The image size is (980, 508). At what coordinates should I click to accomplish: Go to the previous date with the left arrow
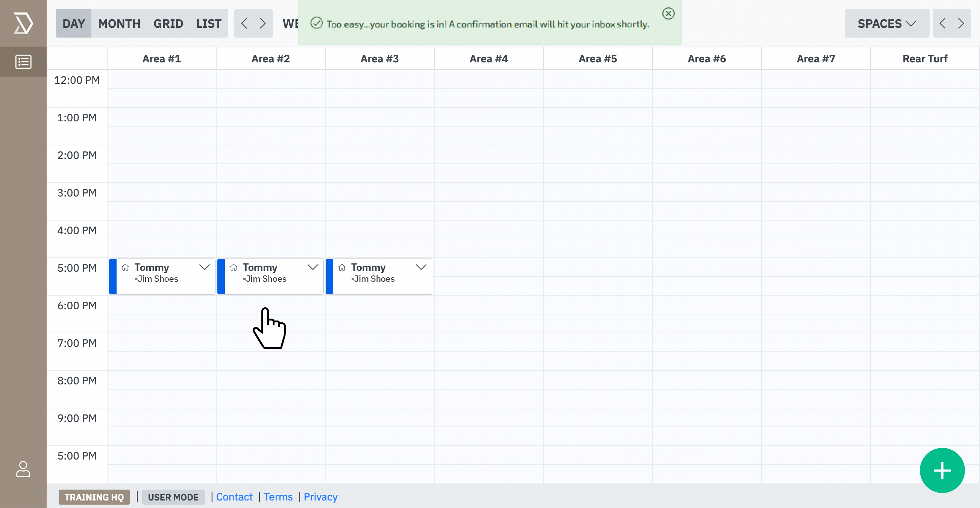click(x=244, y=23)
